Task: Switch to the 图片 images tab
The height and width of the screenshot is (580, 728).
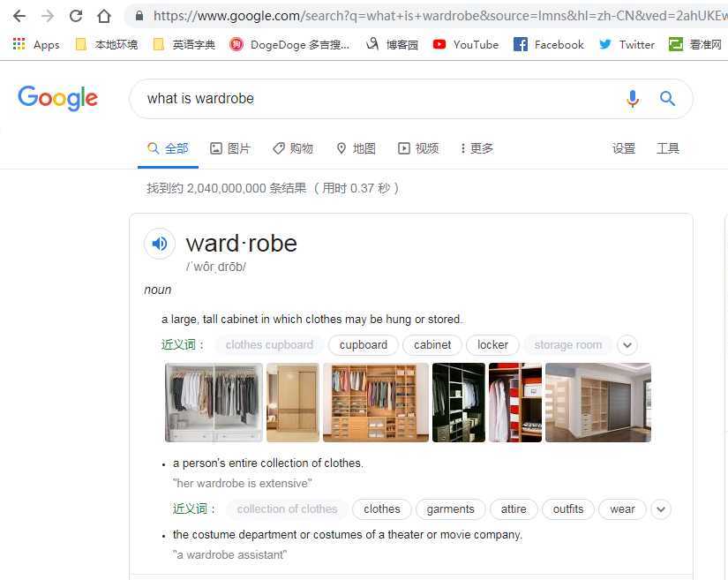Action: coord(230,148)
